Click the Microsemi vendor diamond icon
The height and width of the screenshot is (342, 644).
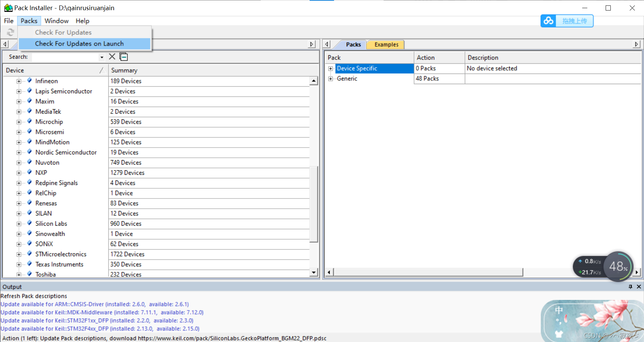click(x=30, y=131)
